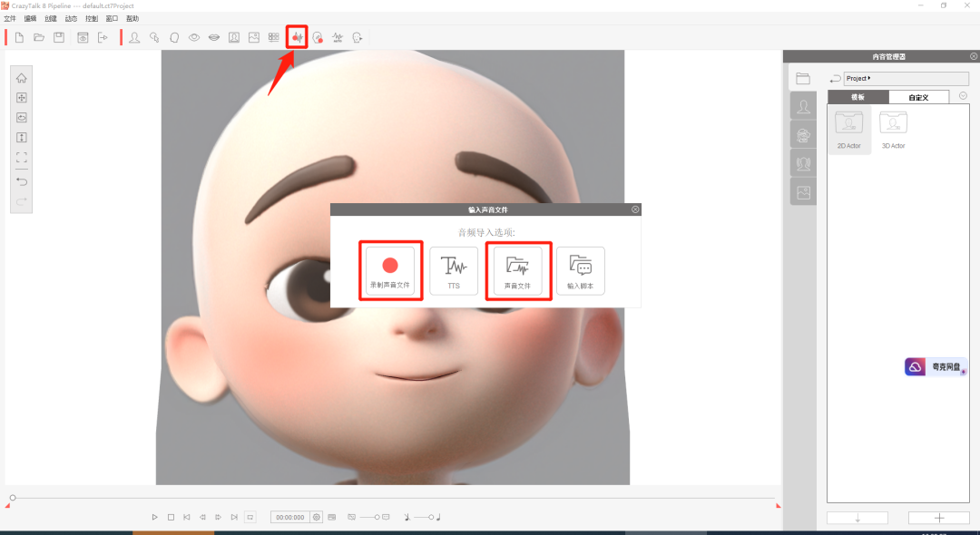Open a project using the open folder icon
Screen dimensions: 980x535
(x=39, y=37)
